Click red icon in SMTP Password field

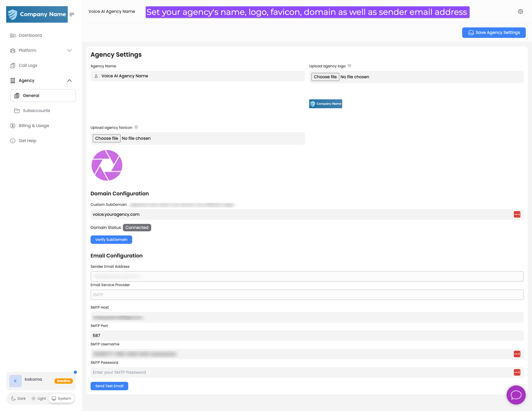(x=517, y=372)
